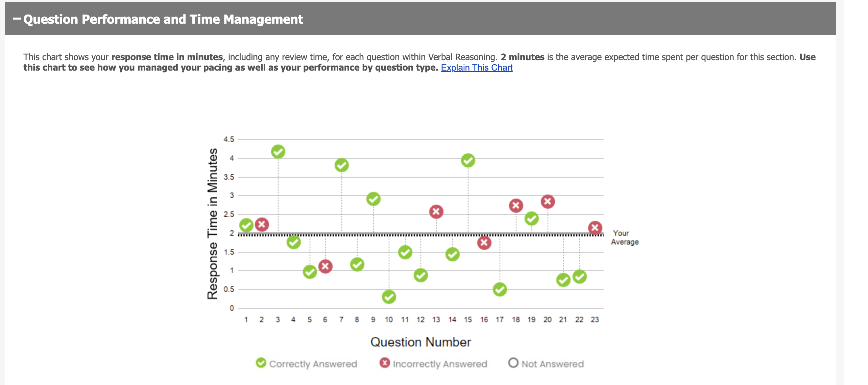Click the Question Number axis label

(421, 341)
